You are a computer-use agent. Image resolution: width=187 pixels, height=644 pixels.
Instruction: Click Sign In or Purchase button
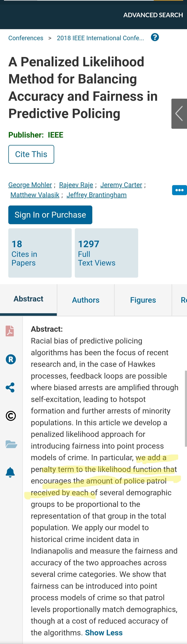click(50, 215)
